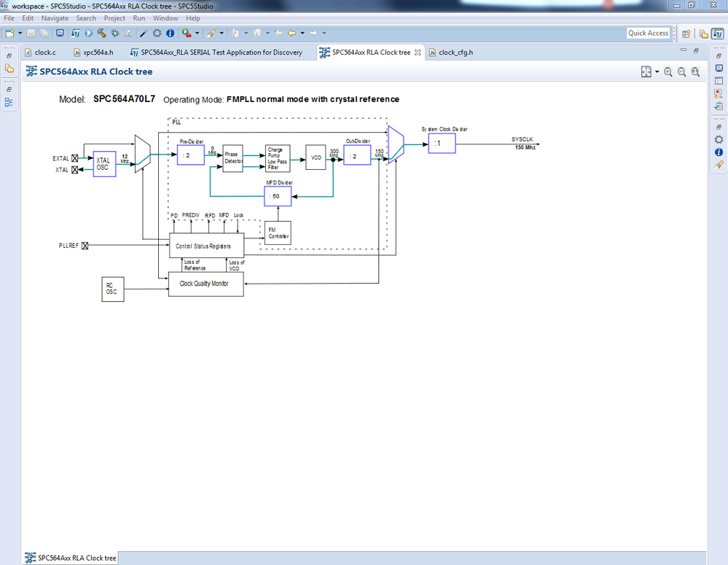The width and height of the screenshot is (728, 565).
Task: Click the flashlight Search icon in toolbar
Action: coord(211,33)
